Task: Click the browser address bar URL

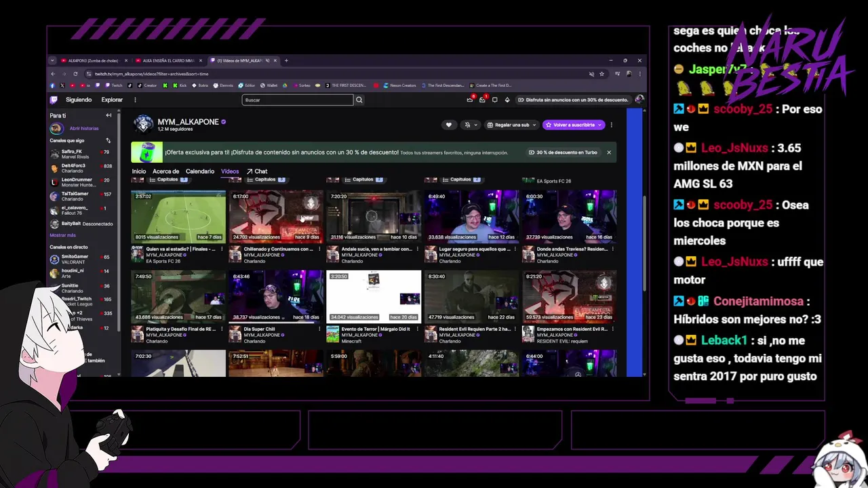Action: [x=151, y=73]
